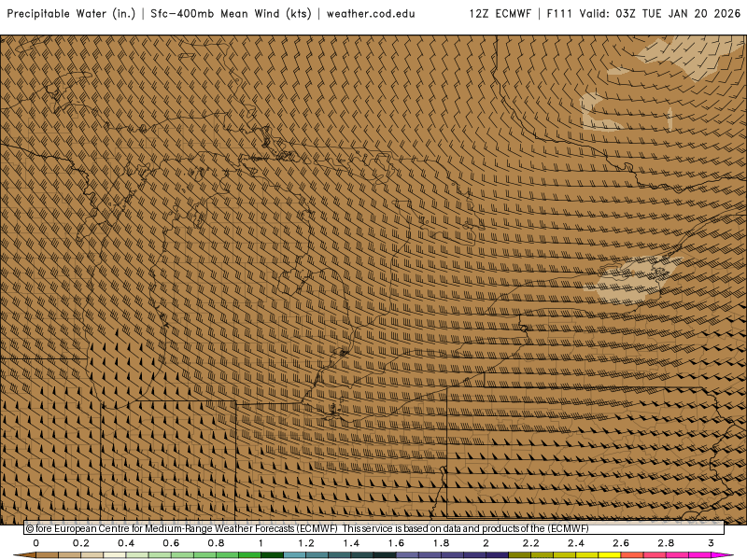Click the brown left arrow of colorbar
The height and width of the screenshot is (560, 747).
click(x=25, y=555)
